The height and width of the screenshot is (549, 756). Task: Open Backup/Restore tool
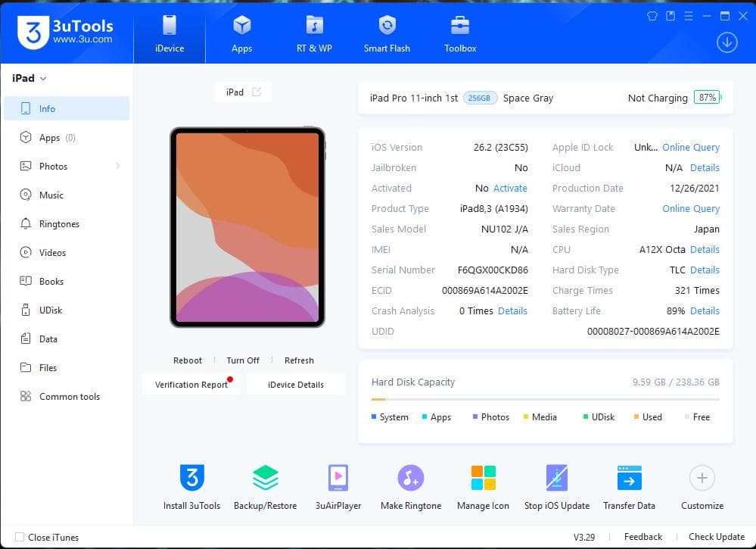click(265, 485)
